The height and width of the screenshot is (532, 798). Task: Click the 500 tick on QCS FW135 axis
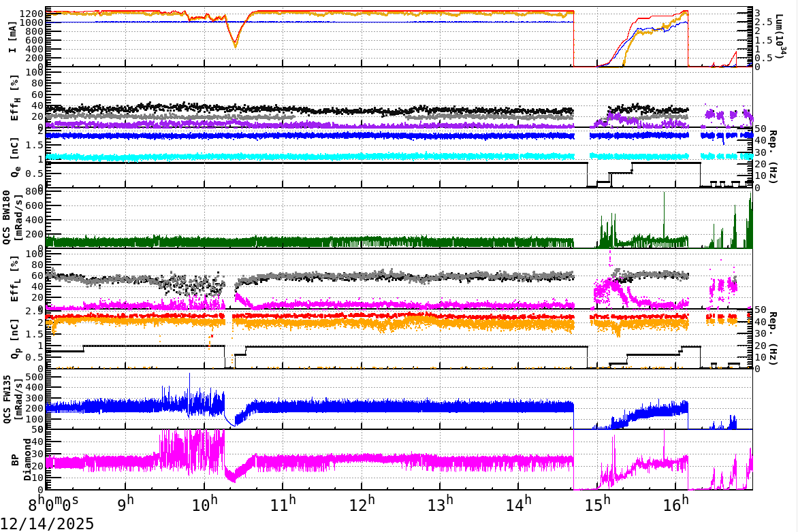35,377
